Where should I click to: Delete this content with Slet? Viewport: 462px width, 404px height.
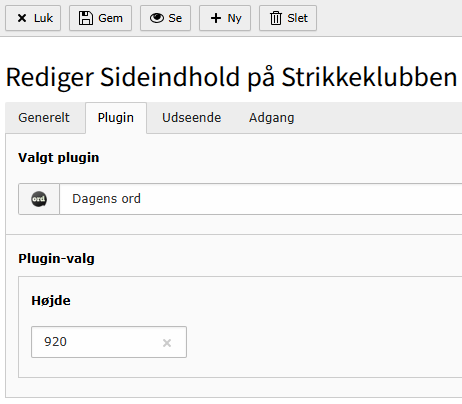298,18
